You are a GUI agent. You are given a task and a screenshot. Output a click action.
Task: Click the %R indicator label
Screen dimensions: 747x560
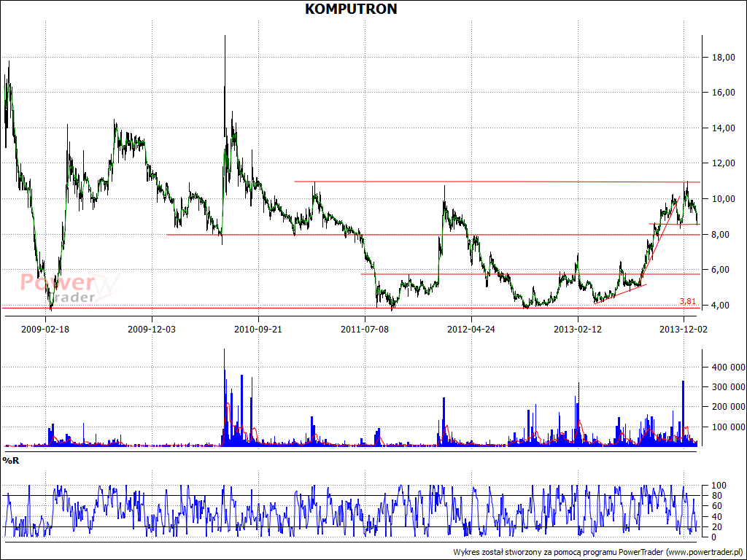(11, 461)
